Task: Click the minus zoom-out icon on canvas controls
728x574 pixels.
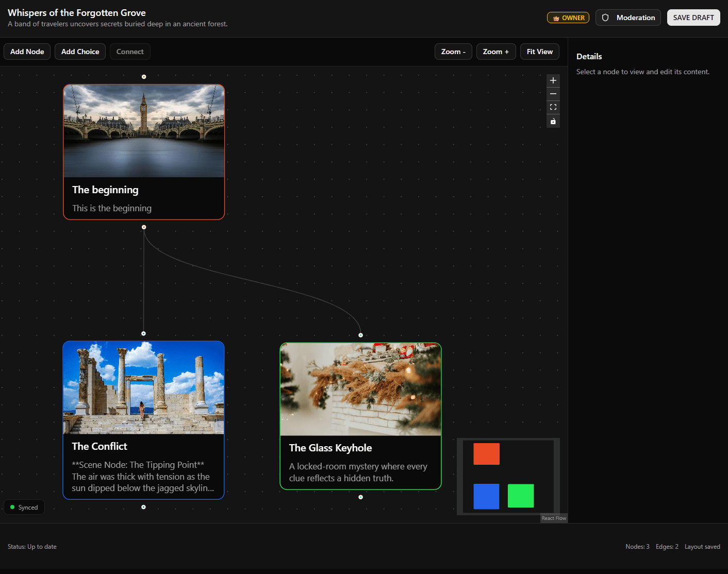Action: [x=553, y=94]
